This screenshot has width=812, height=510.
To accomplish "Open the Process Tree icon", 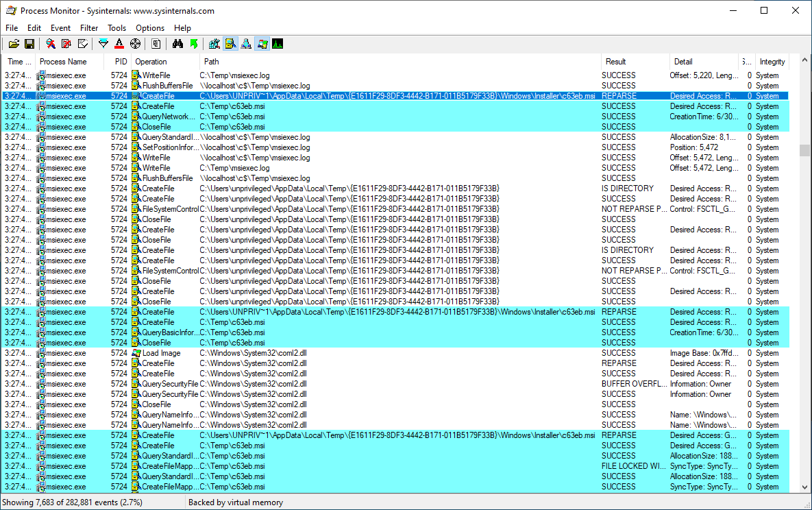I will coord(156,44).
